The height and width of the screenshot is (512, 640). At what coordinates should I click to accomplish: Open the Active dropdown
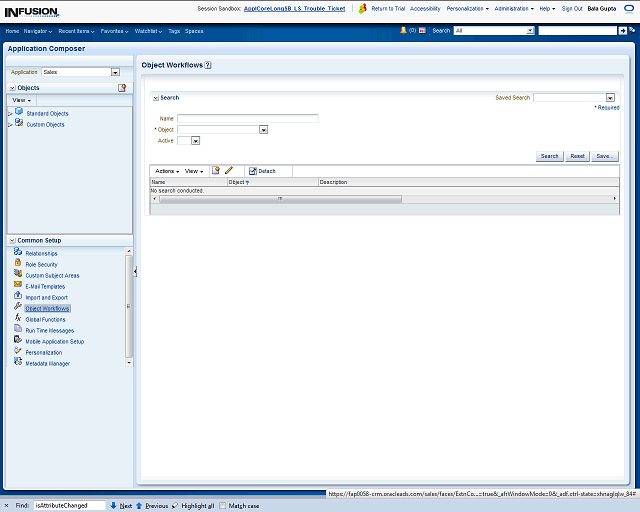pyautogui.click(x=195, y=141)
